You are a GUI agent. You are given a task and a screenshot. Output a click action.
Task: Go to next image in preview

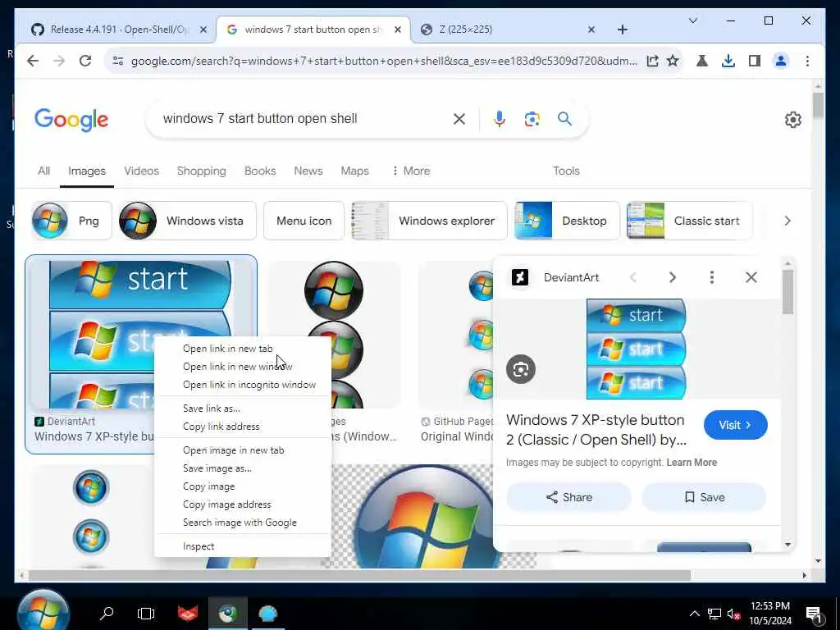tap(673, 277)
